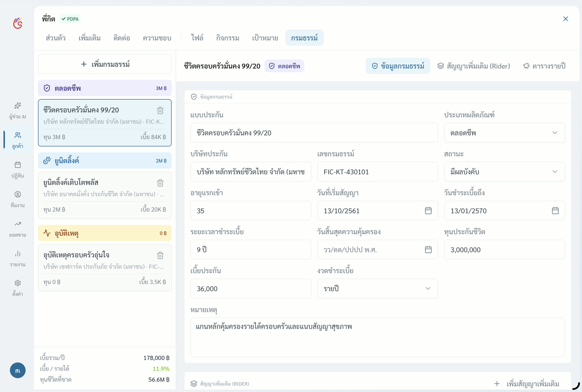Click the เบี้ยรวม/ปี value 178,000 ฿
This screenshot has height=392, width=582.
pyautogui.click(x=156, y=358)
